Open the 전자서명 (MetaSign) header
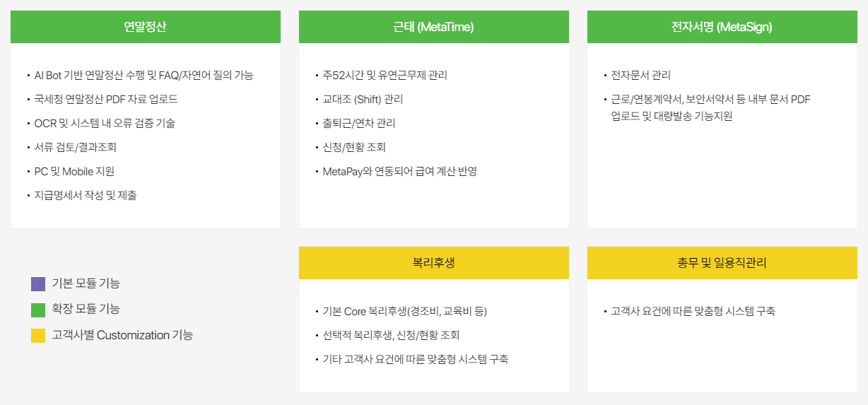Viewport: 868px width, 405px height. pyautogui.click(x=722, y=27)
